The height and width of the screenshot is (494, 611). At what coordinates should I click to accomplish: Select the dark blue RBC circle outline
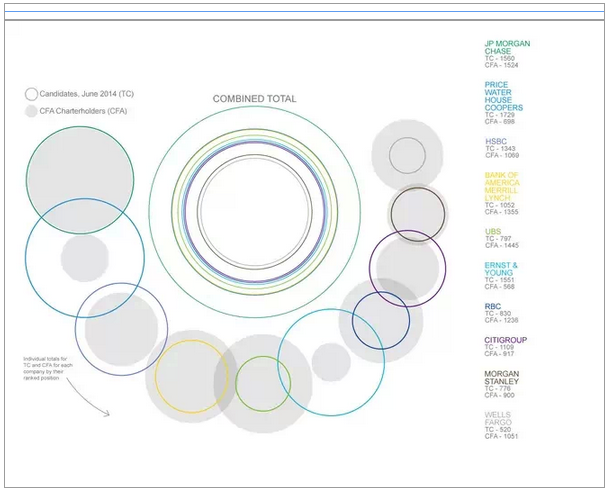(381, 320)
